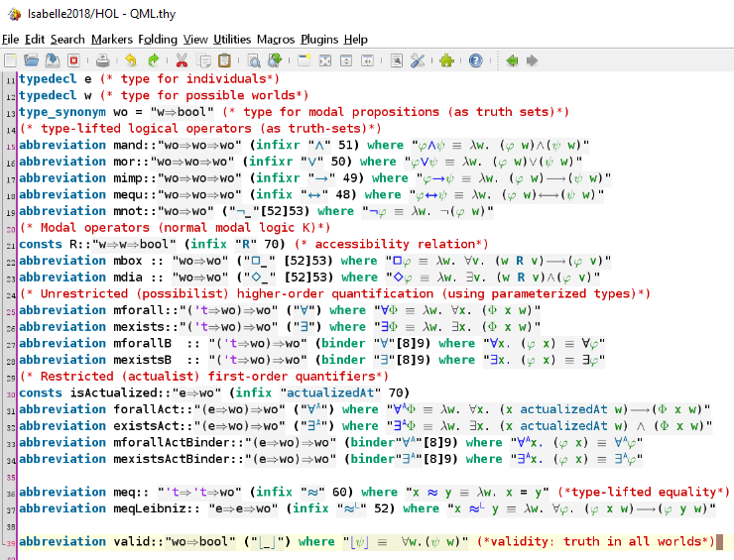Click 'mforallB' name on line 27
734x560 pixels.
[142, 343]
